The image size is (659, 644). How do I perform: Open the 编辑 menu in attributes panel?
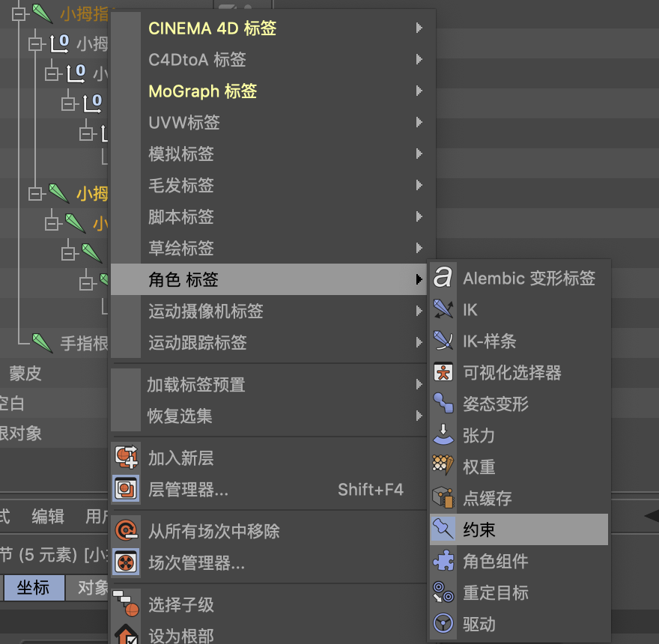click(x=48, y=516)
